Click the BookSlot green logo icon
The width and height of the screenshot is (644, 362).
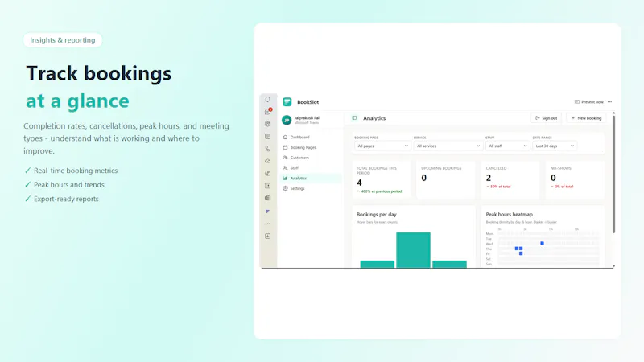pos(287,102)
